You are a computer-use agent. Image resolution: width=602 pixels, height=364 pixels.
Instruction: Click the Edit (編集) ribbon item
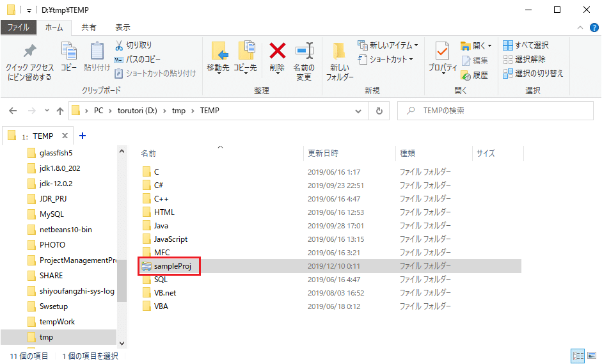click(x=475, y=60)
